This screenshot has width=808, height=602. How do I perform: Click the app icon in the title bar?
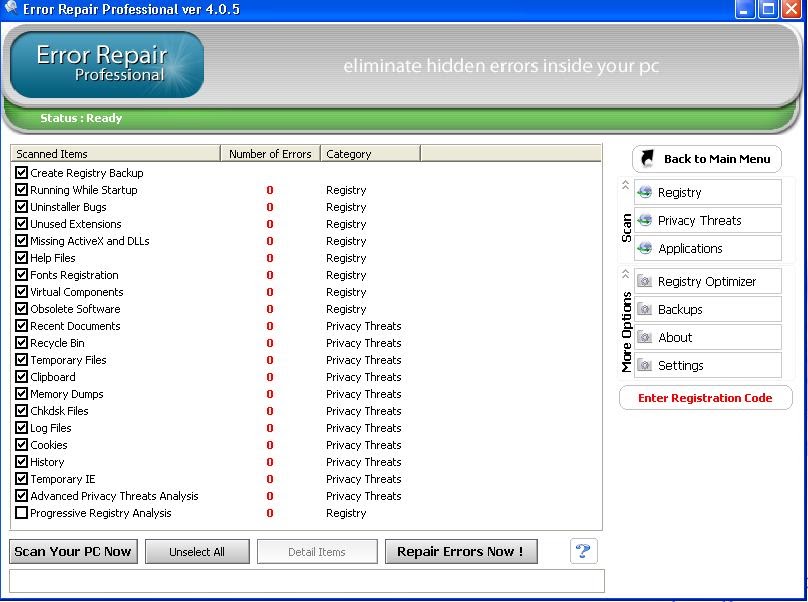[x=10, y=8]
